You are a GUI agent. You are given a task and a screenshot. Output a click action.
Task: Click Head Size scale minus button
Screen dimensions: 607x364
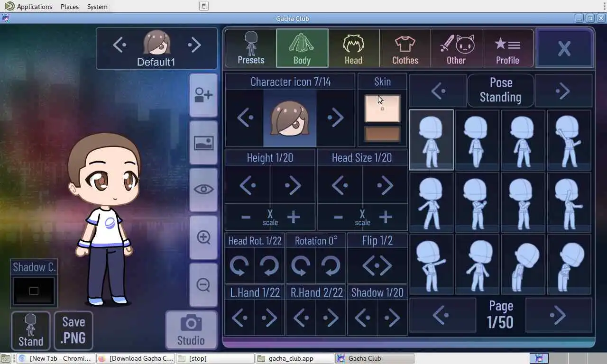pyautogui.click(x=338, y=218)
